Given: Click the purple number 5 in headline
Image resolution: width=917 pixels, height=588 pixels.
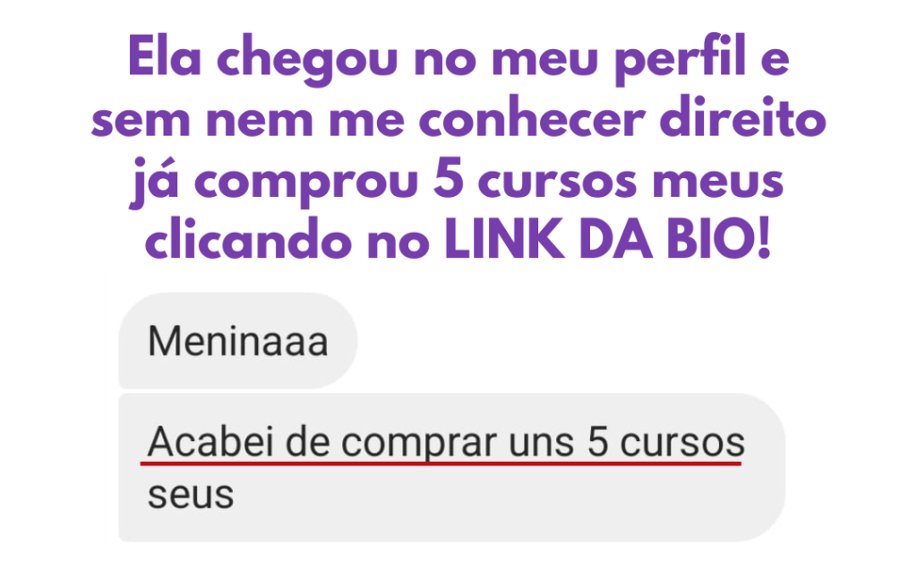Looking at the screenshot, I should [x=449, y=179].
